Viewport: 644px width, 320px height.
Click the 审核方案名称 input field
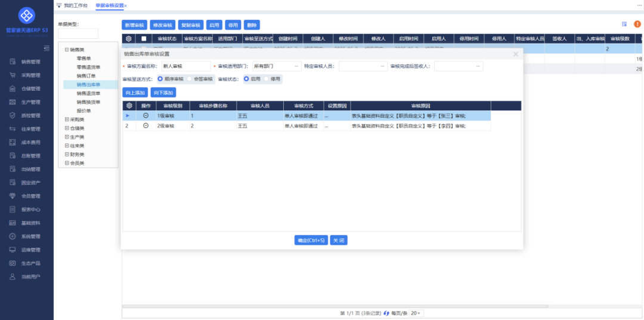click(x=185, y=66)
